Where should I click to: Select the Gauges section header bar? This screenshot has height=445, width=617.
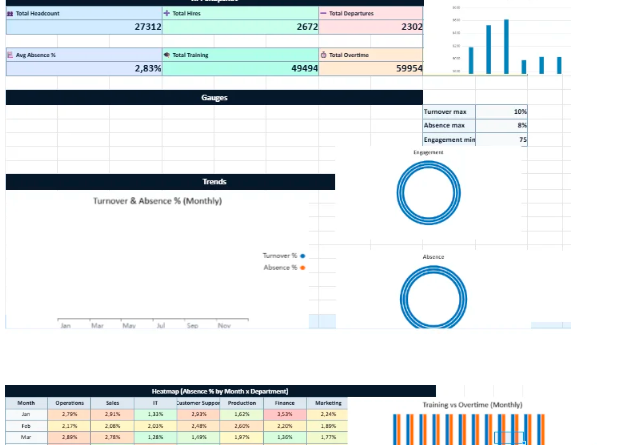coord(213,98)
